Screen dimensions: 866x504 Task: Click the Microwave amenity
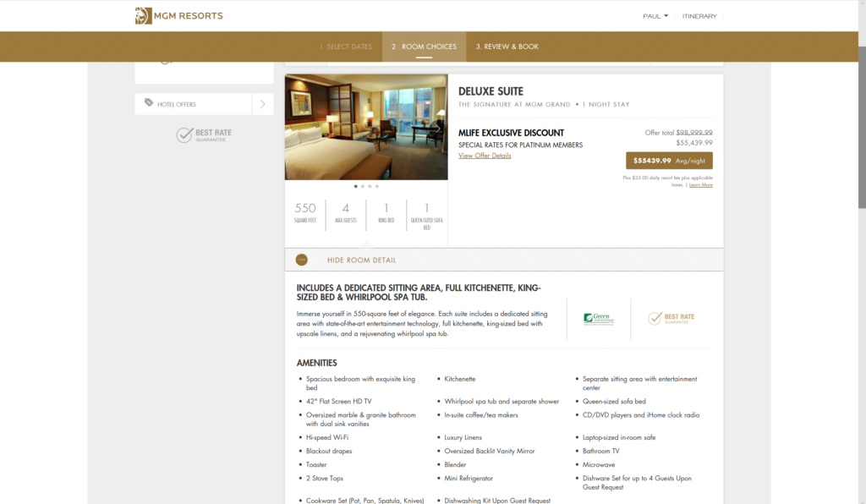599,465
